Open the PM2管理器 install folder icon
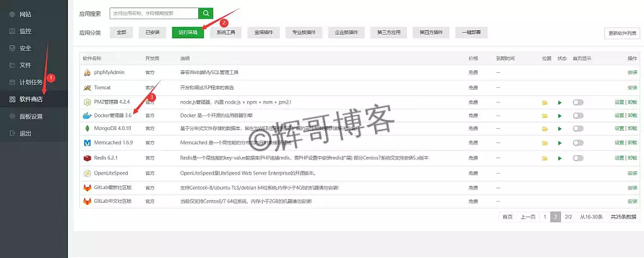Image resolution: width=644 pixels, height=258 pixels. click(x=545, y=102)
